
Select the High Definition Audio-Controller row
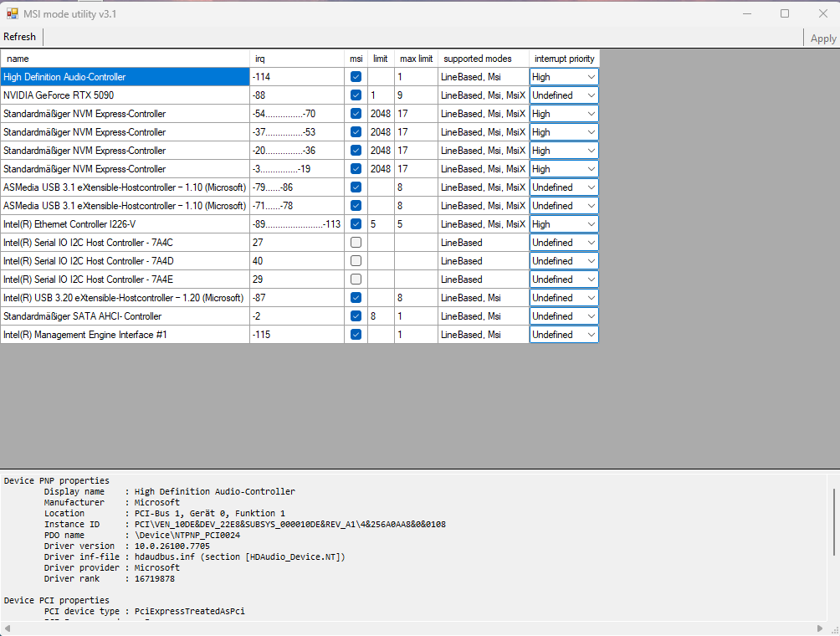[125, 77]
